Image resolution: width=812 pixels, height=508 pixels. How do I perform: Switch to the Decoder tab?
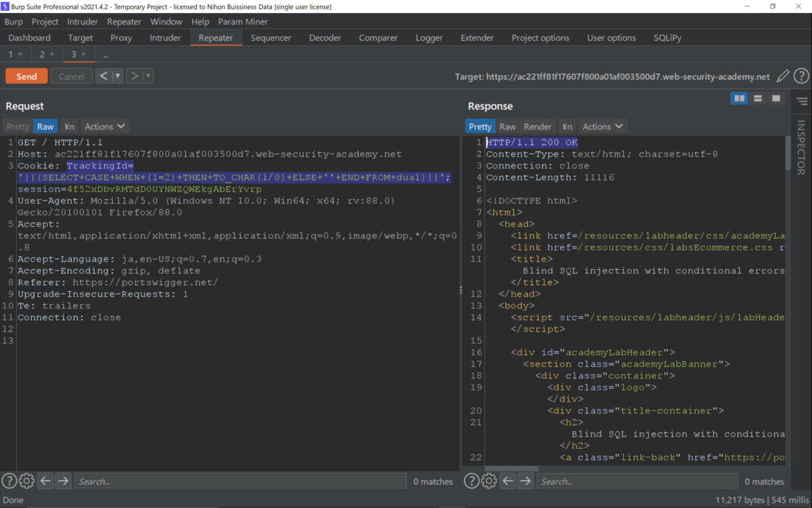[x=325, y=38]
